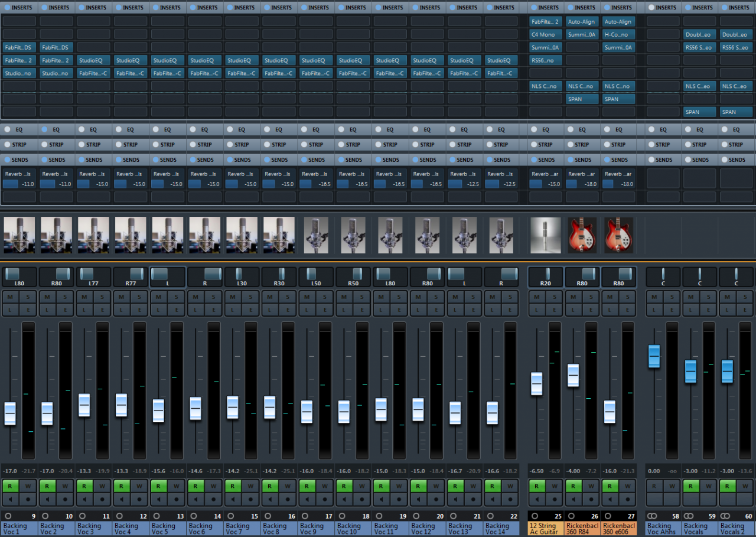This screenshot has height=537, width=756.
Task: Click the microphone track picture of Backing Voc 4
Action: point(131,235)
